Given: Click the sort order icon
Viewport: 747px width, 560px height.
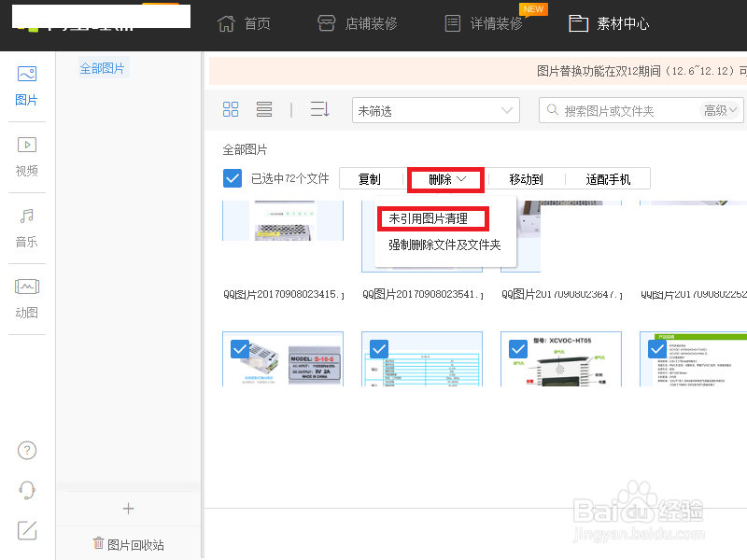Looking at the screenshot, I should tap(319, 109).
